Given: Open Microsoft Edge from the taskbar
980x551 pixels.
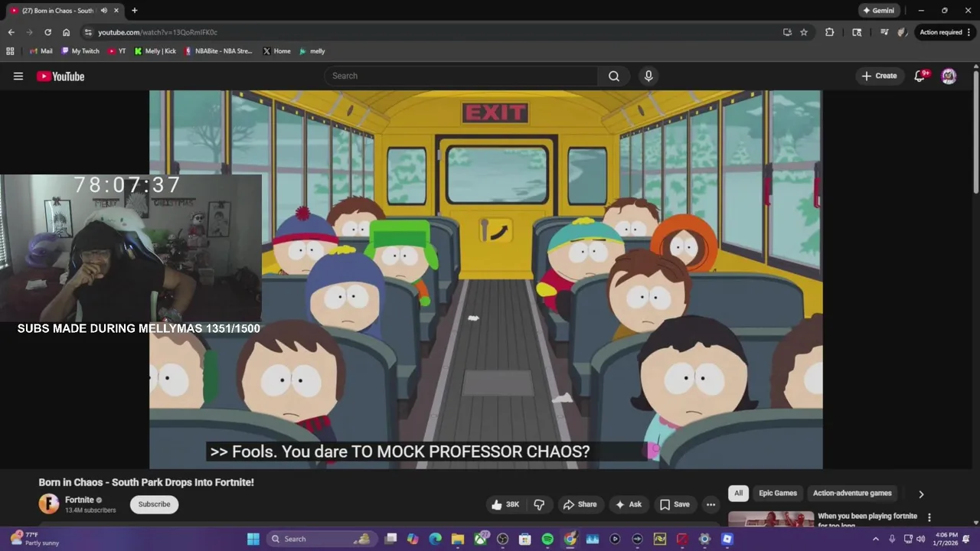Looking at the screenshot, I should click(436, 539).
